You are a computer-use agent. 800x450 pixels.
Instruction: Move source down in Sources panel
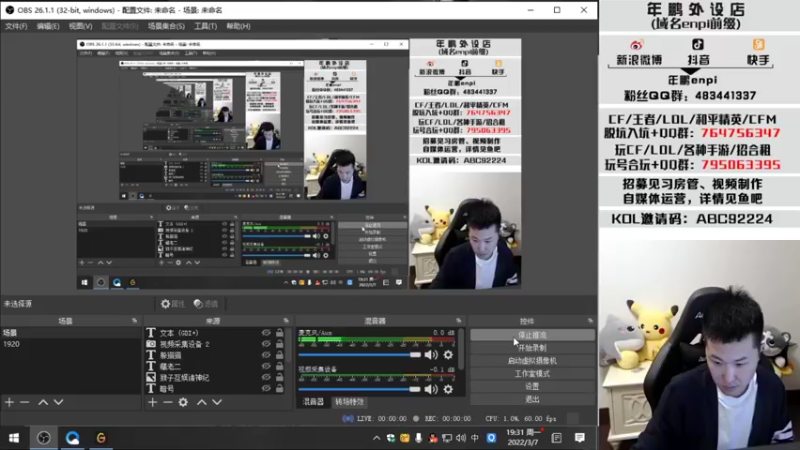pyautogui.click(x=217, y=403)
